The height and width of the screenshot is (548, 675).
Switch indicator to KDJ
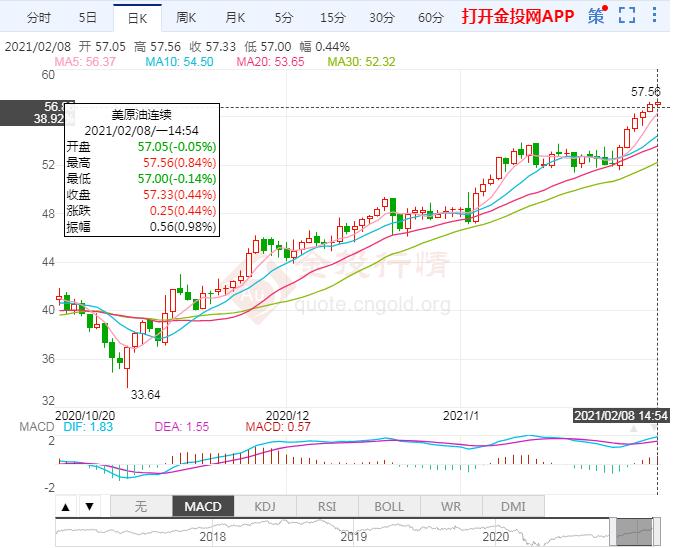(x=265, y=506)
